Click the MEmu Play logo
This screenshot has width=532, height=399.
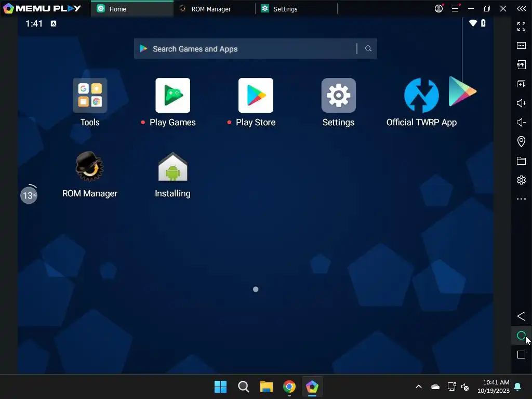click(42, 8)
